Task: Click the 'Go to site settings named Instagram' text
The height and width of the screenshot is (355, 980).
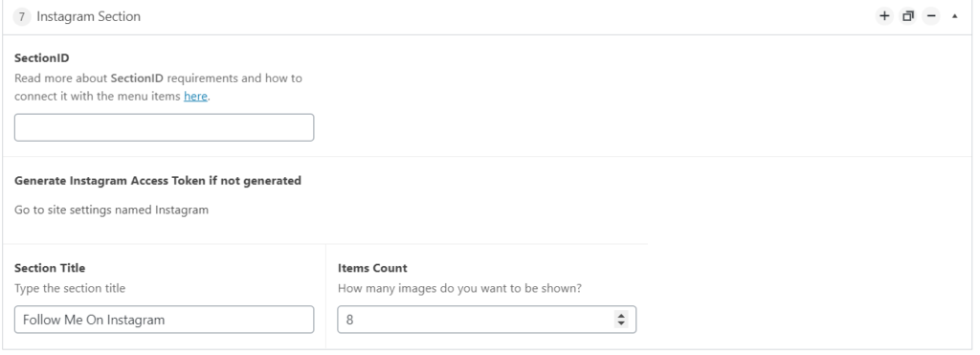Action: tap(111, 210)
